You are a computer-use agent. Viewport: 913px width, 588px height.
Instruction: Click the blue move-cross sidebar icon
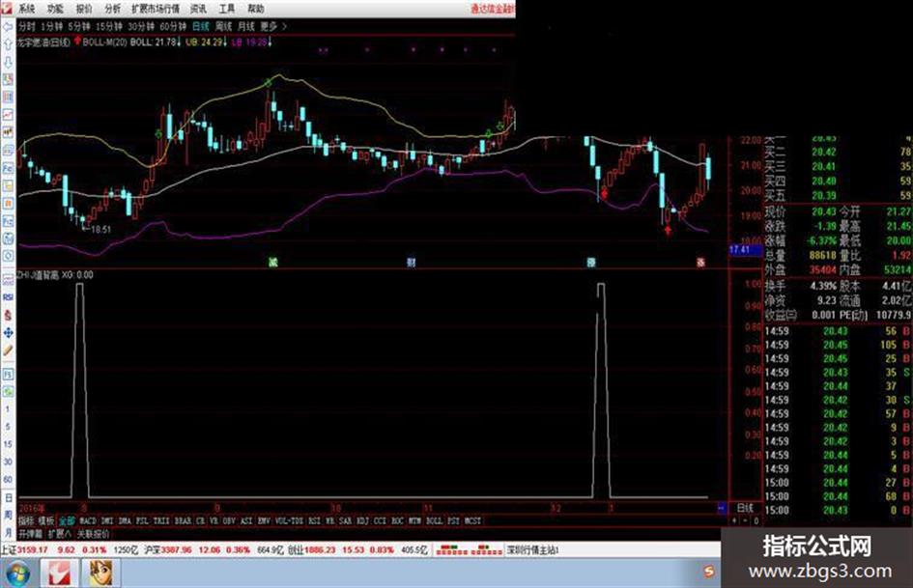pyautogui.click(x=8, y=333)
